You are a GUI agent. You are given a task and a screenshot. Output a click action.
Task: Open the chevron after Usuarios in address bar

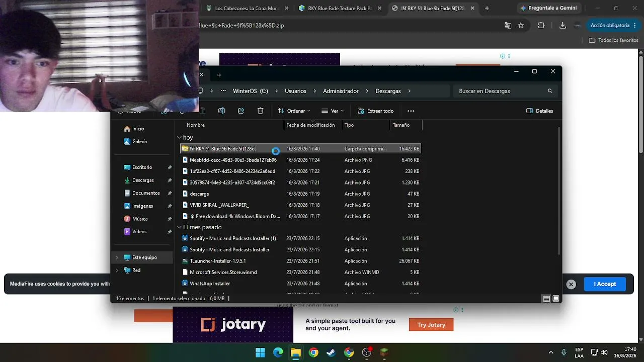[315, 91]
